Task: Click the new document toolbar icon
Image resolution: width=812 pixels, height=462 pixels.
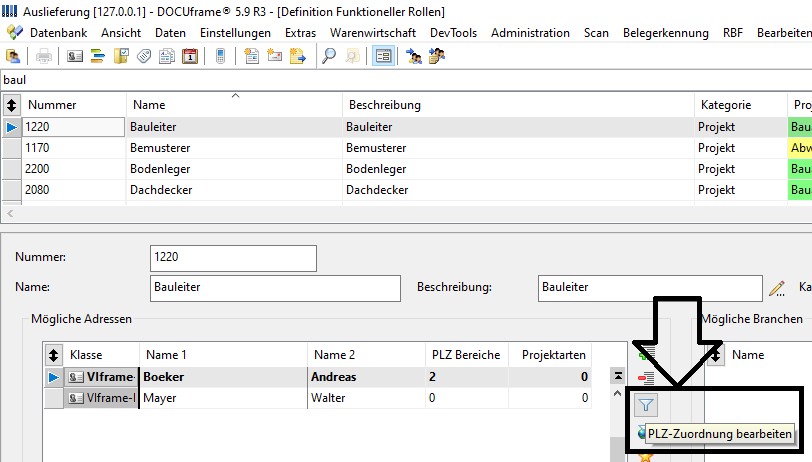Action: coord(251,56)
